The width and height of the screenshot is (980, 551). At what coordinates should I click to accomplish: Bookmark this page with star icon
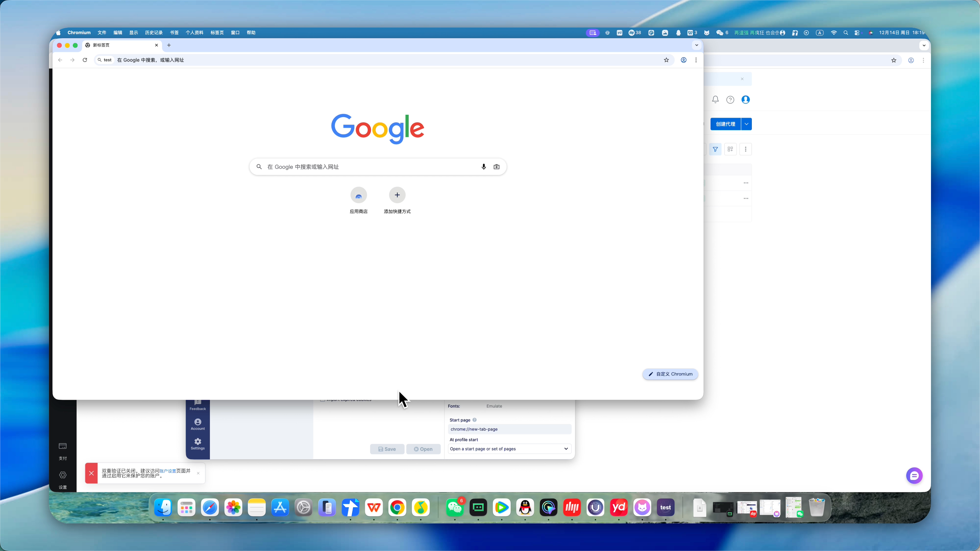point(666,60)
